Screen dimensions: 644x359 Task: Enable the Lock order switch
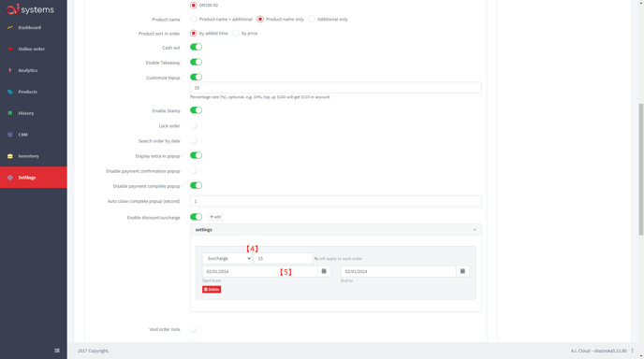196,125
